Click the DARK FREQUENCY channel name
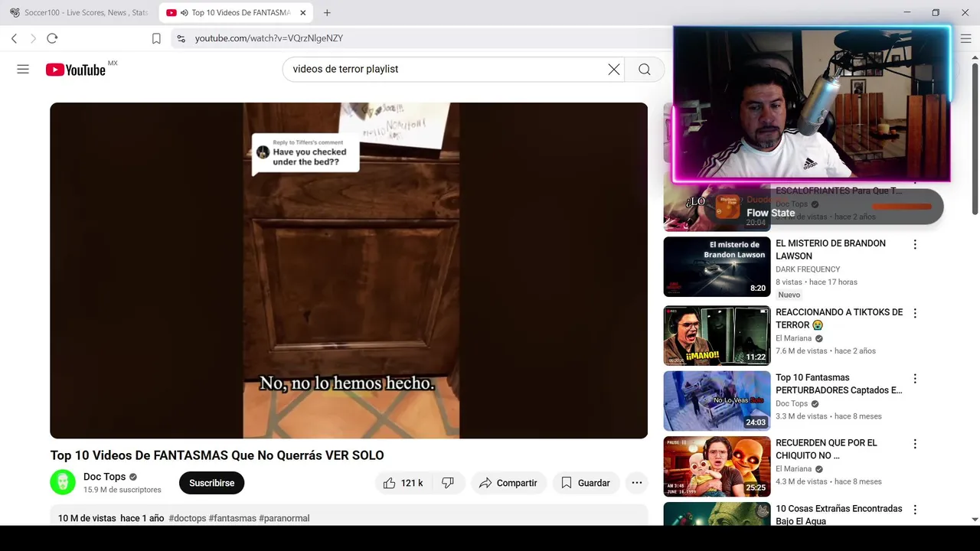This screenshot has height=551, width=980. (808, 269)
